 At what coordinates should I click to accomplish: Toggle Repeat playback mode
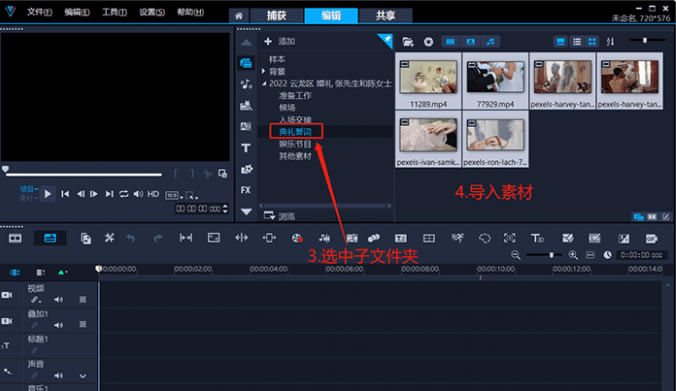[124, 194]
